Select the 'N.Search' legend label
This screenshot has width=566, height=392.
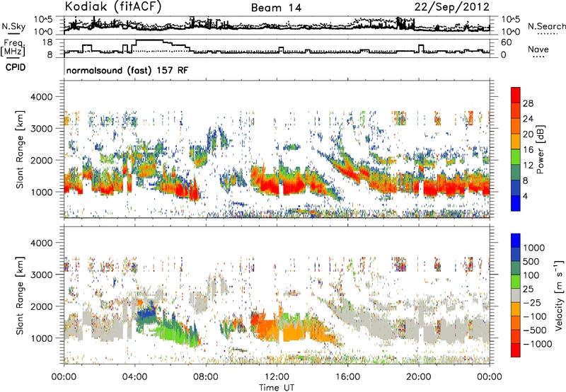546,26
